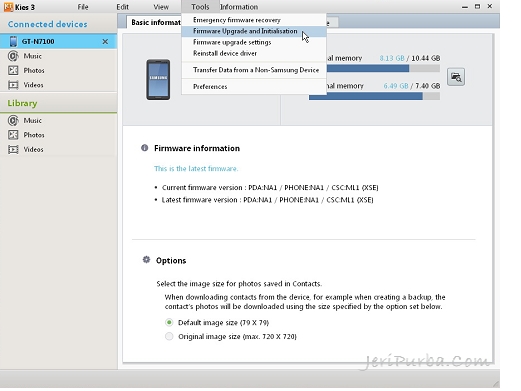Close the Kies 3 window
Viewport: 521px width, 391px height.
pos(490,6)
